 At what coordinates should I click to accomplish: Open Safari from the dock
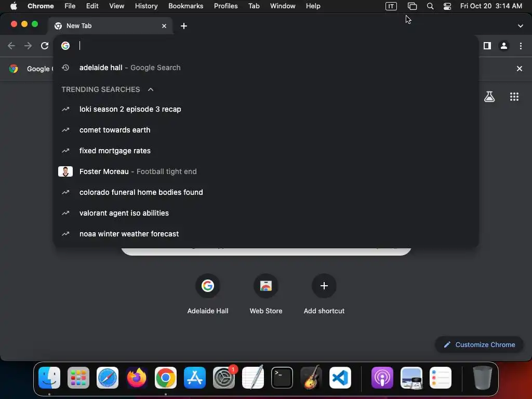click(108, 378)
